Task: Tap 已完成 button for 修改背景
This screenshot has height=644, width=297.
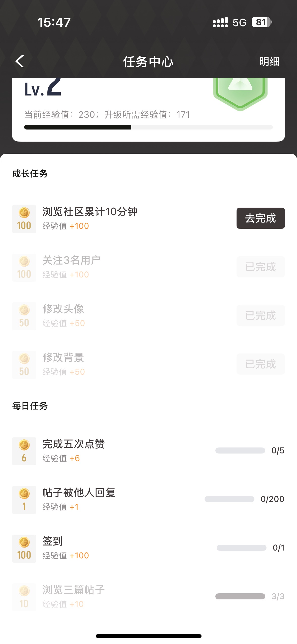Action: 260,364
